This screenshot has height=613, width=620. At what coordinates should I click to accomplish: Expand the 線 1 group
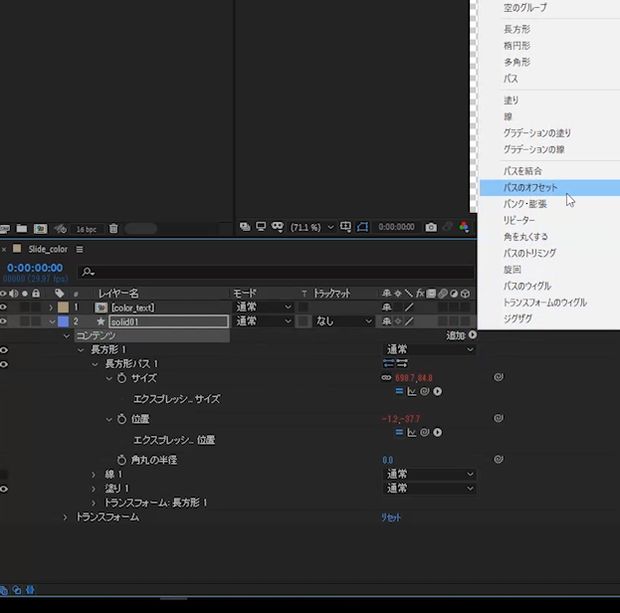(x=93, y=474)
